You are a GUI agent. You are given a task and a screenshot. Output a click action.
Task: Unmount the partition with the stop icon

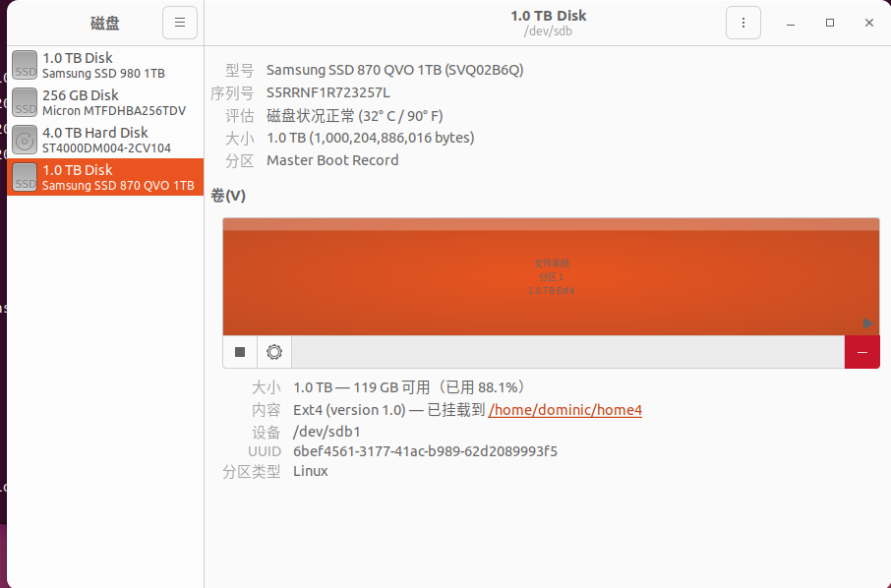(240, 352)
